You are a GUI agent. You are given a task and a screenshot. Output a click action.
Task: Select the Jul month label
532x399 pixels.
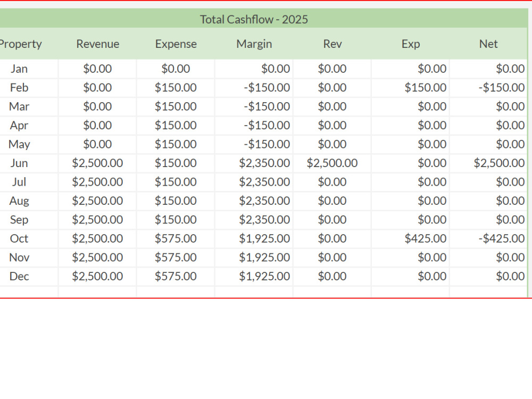[x=19, y=182]
